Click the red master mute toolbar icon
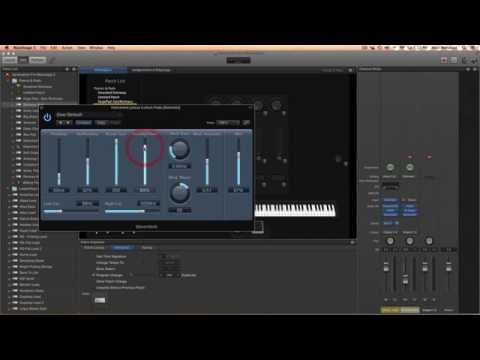Viewport: 480px width, 360px height. pos(444,60)
